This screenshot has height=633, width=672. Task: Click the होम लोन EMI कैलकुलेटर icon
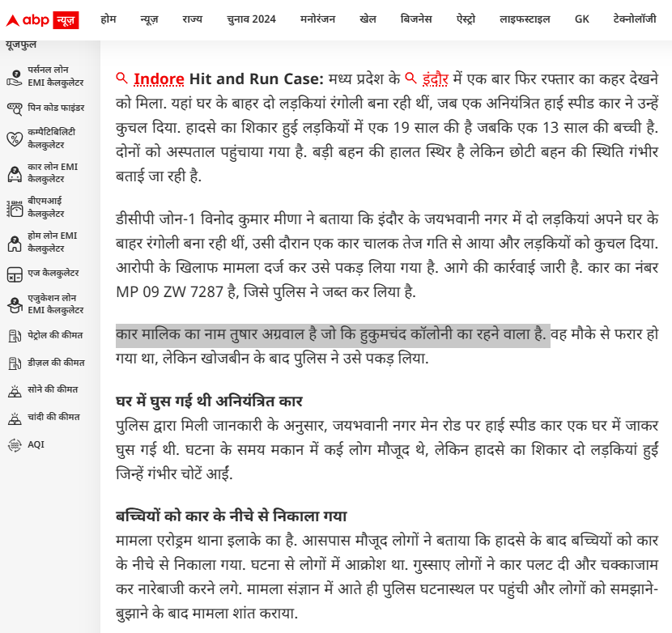coord(15,243)
